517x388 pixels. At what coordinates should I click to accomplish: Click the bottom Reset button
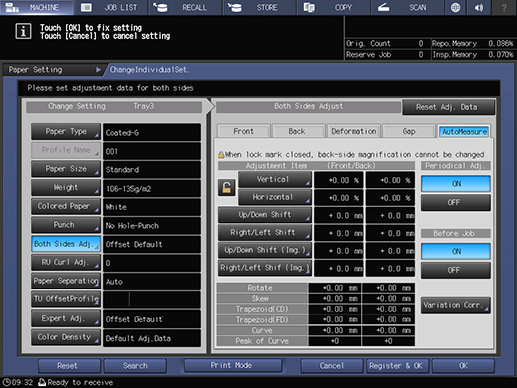pos(69,366)
